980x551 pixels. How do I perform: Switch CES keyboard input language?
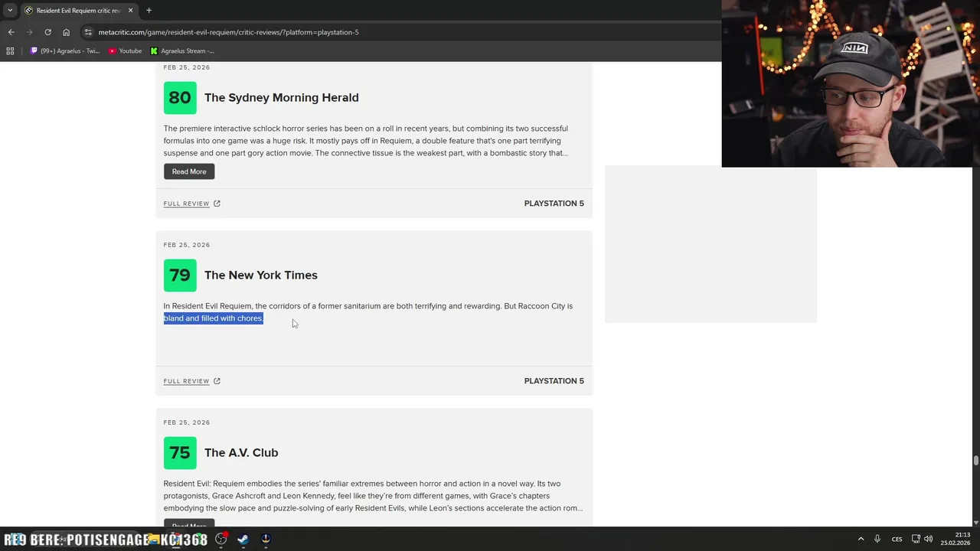click(x=897, y=539)
